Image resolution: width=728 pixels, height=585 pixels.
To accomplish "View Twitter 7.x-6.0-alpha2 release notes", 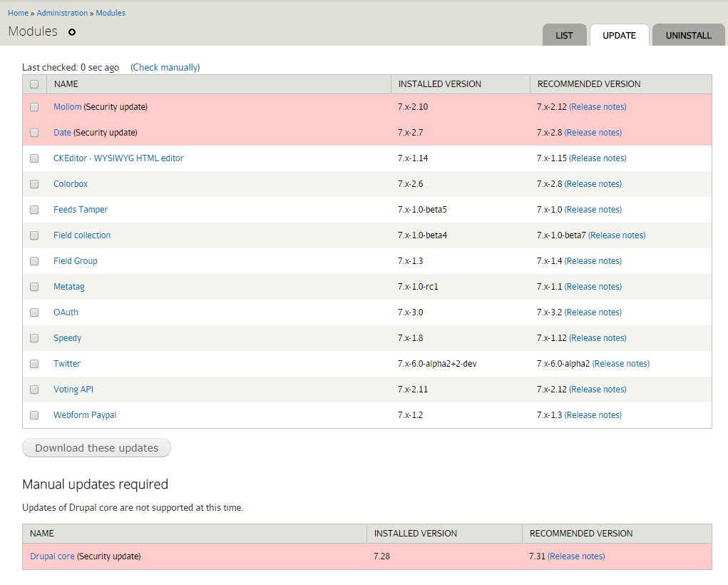I will coord(621,363).
